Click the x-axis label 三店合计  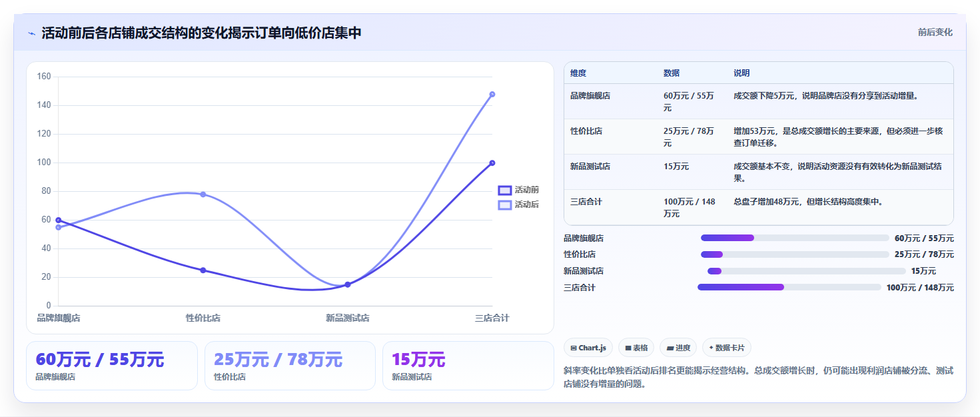click(x=492, y=318)
